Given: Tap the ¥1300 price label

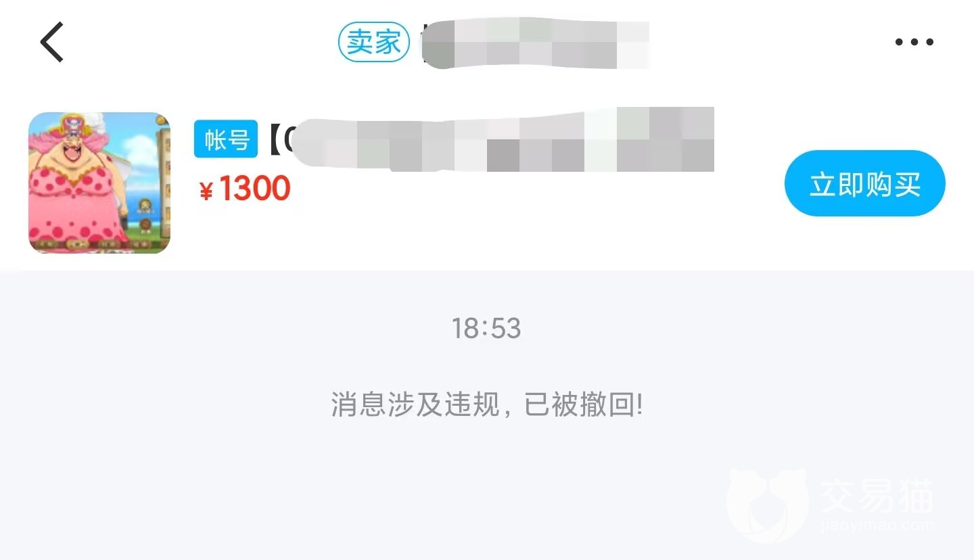Looking at the screenshot, I should tap(246, 189).
